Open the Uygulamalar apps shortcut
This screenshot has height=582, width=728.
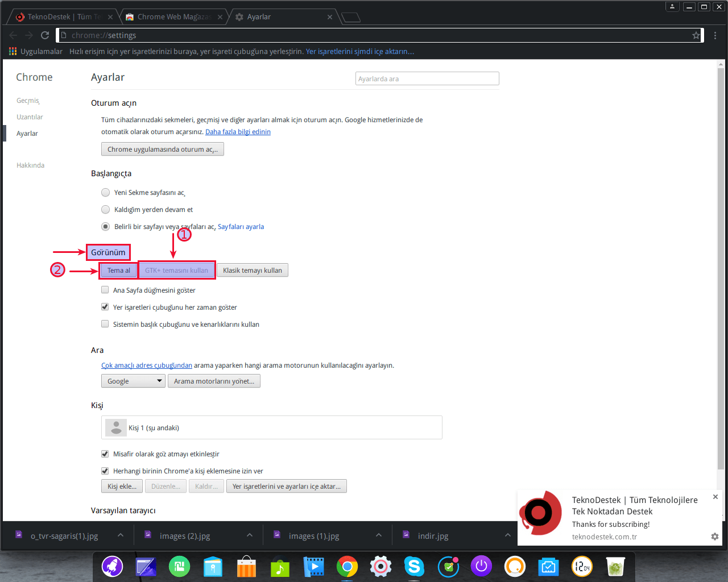click(x=36, y=51)
